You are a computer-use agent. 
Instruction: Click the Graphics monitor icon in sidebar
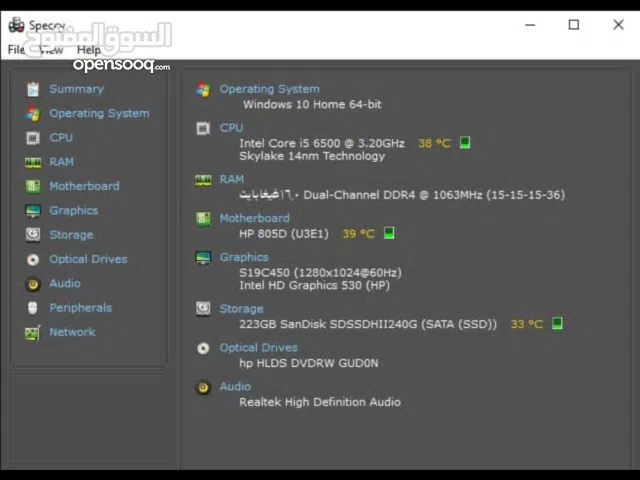pos(33,211)
